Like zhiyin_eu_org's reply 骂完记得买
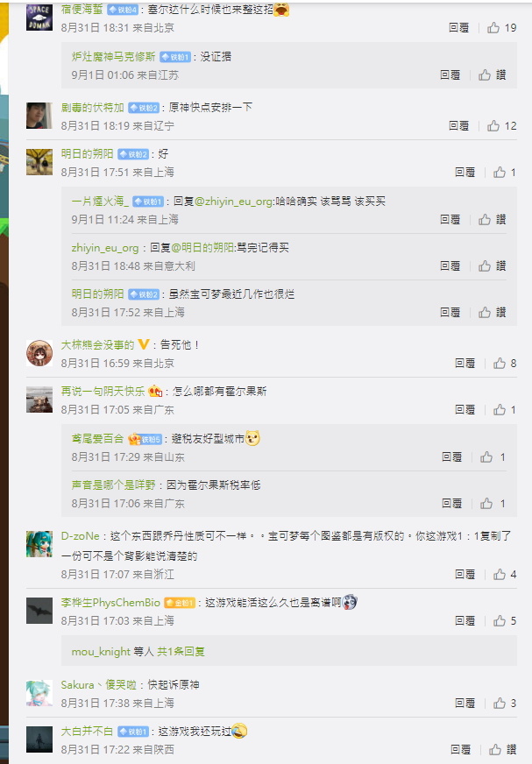The height and width of the screenshot is (764, 532). 492,265
